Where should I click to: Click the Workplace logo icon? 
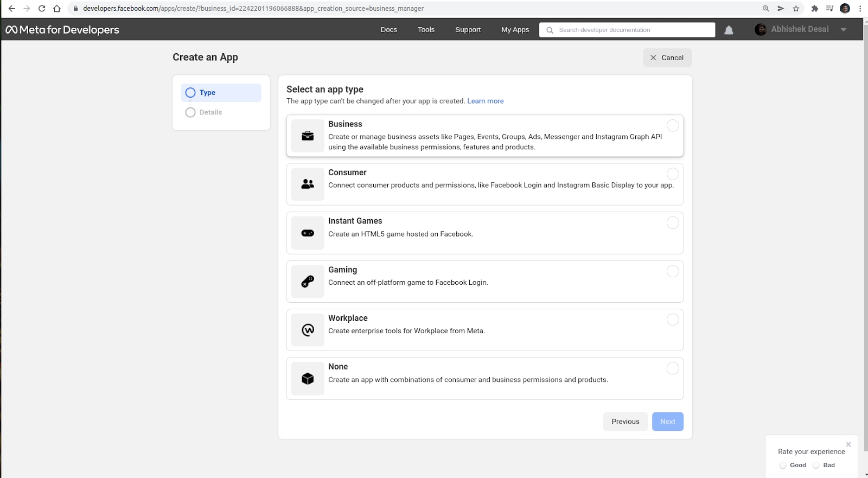pos(308,330)
